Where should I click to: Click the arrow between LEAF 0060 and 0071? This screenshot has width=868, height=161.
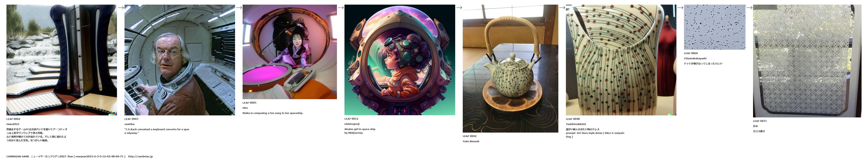tap(749, 7)
